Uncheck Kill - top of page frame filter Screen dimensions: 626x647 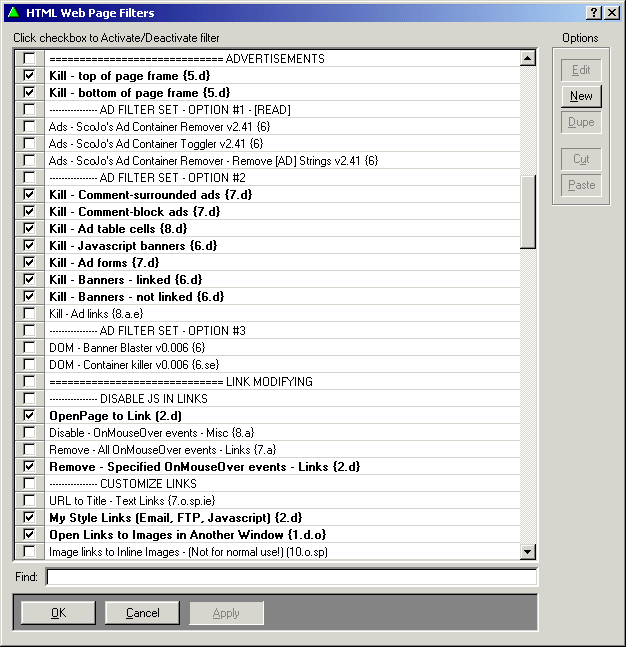[x=29, y=76]
